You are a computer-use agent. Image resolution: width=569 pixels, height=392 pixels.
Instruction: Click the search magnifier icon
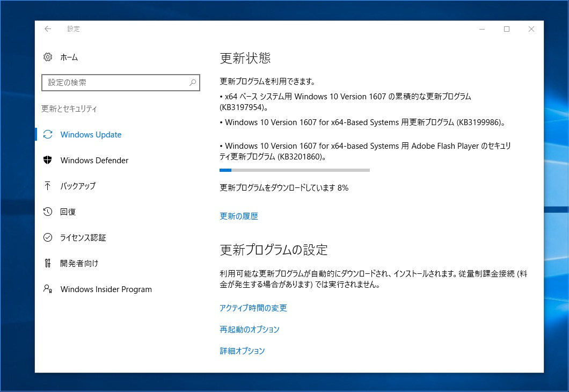[193, 83]
